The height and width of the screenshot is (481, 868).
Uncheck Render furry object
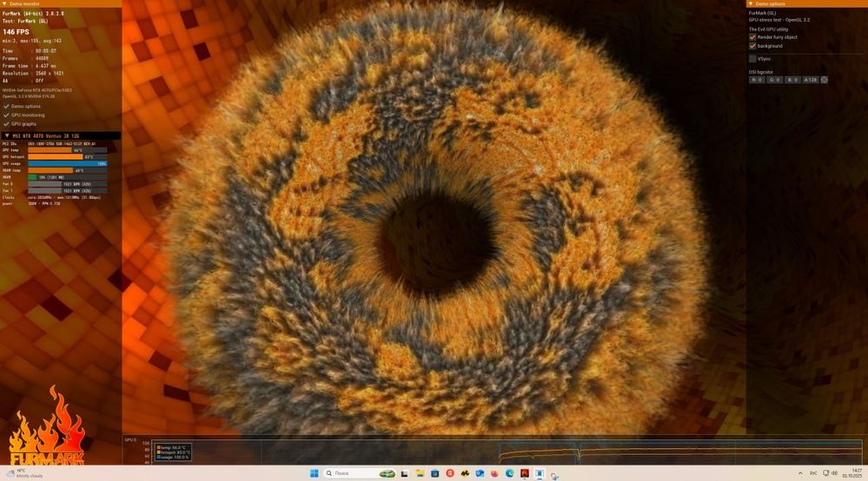click(753, 37)
